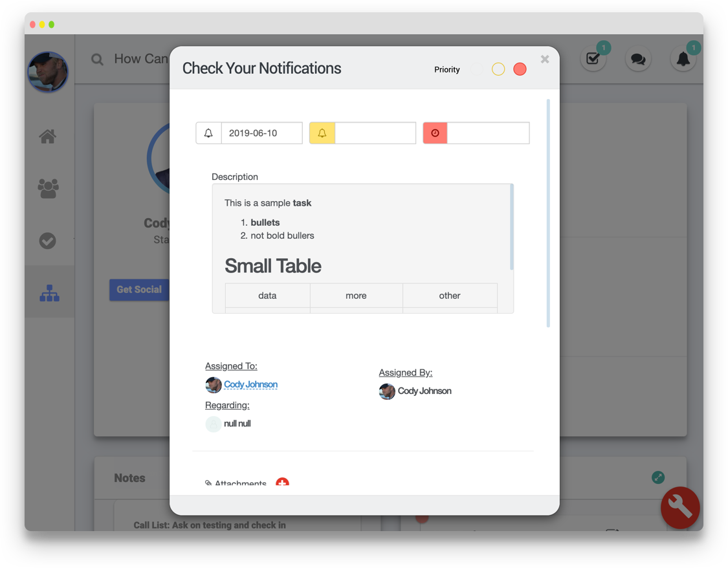Click the empty yellow reminder date field

(375, 133)
